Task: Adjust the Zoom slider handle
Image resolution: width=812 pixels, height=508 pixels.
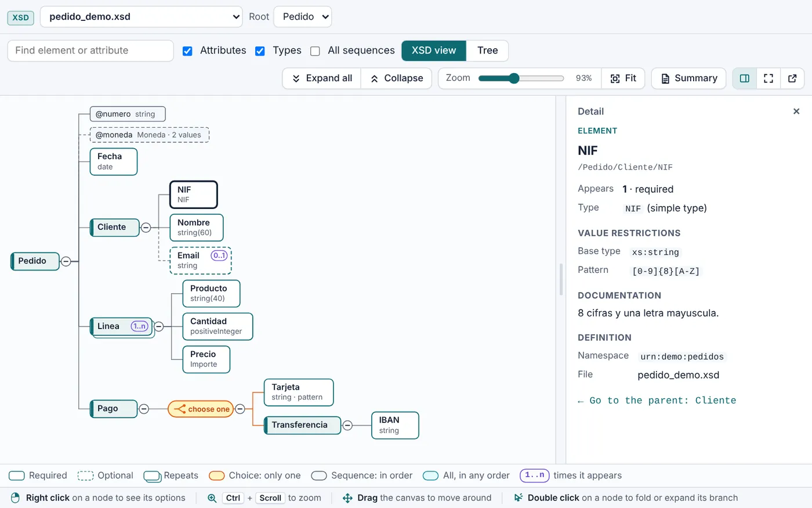Action: (514, 78)
